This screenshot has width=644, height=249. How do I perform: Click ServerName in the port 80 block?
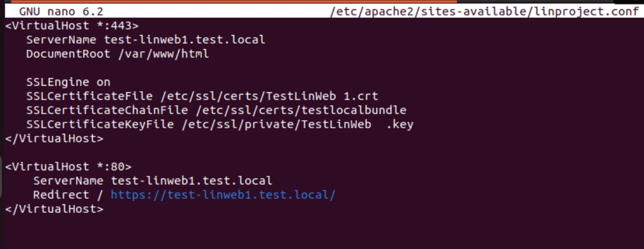click(68, 181)
